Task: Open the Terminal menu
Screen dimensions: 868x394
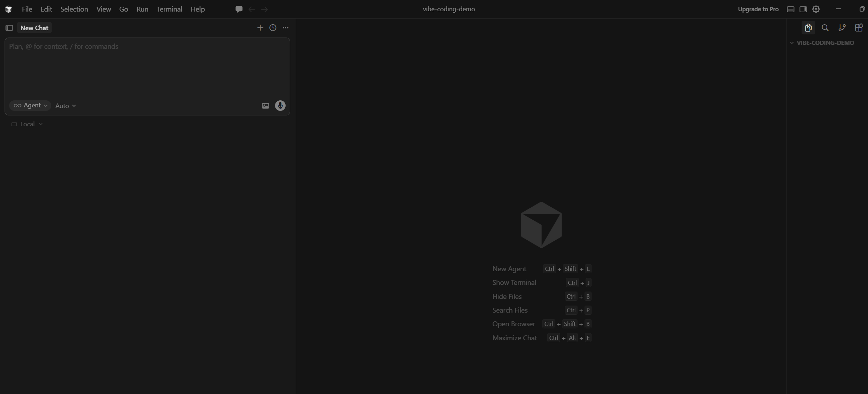Action: tap(169, 9)
